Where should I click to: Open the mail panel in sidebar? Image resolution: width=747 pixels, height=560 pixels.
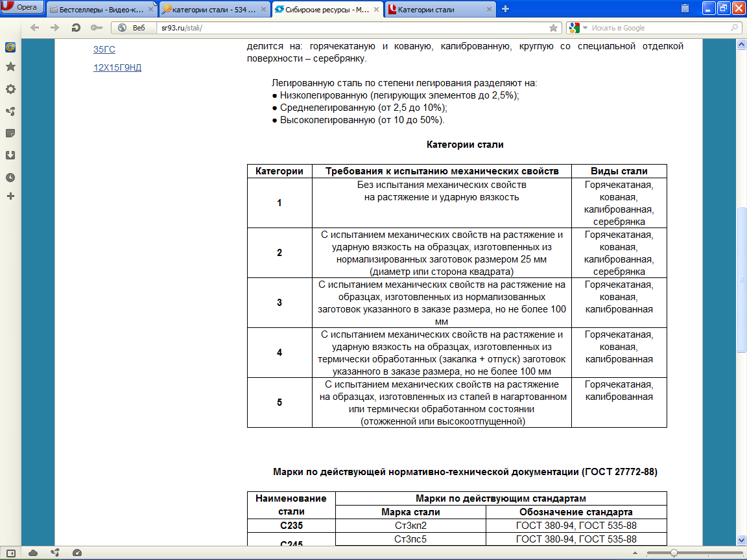point(10,47)
